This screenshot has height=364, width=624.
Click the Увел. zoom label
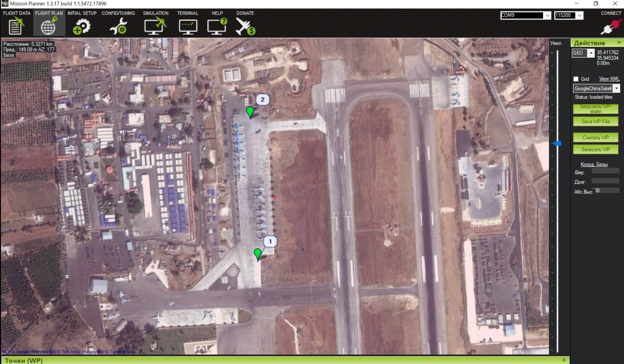click(x=556, y=43)
